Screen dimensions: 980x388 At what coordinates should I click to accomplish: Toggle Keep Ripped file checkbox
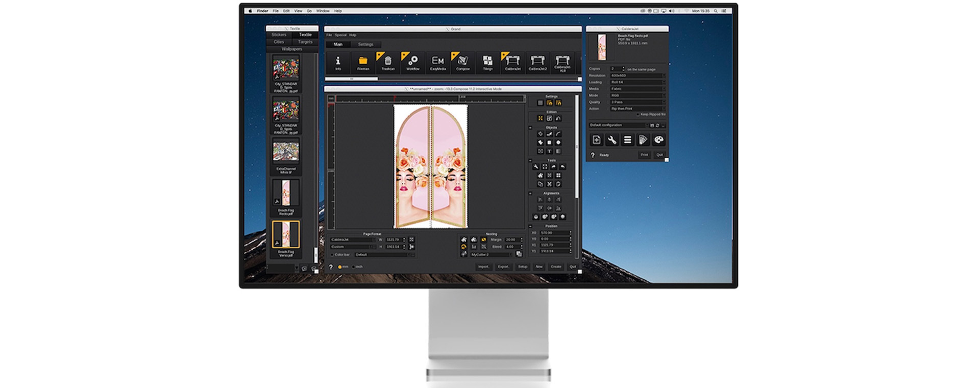[638, 114]
